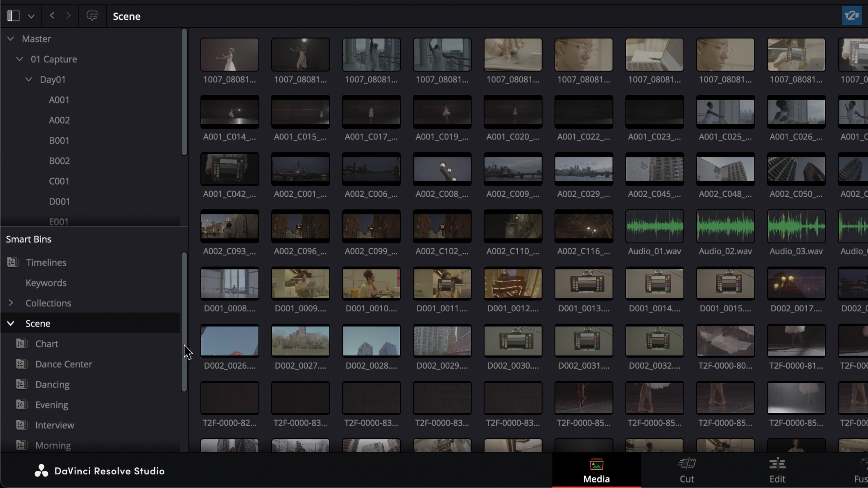The height and width of the screenshot is (488, 868).
Task: Select the Keywords smart bin
Action: coord(46,283)
